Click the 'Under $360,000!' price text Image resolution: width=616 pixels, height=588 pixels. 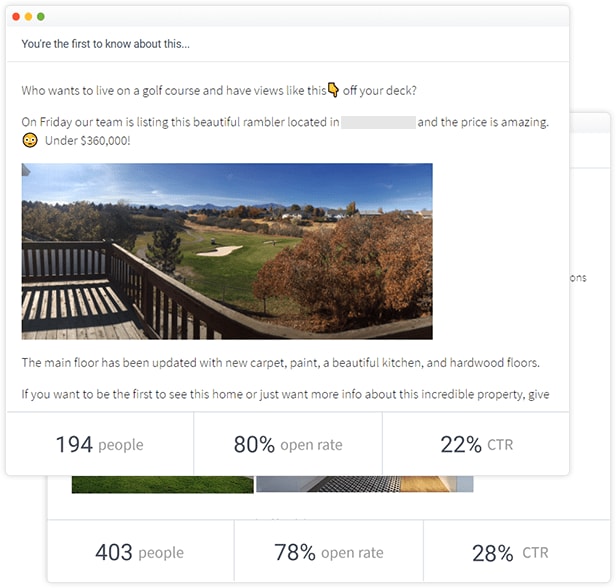[x=87, y=140]
